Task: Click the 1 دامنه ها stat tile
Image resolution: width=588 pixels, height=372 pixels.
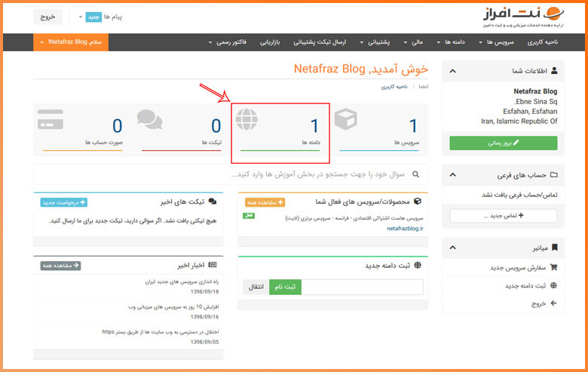Action: tap(280, 131)
